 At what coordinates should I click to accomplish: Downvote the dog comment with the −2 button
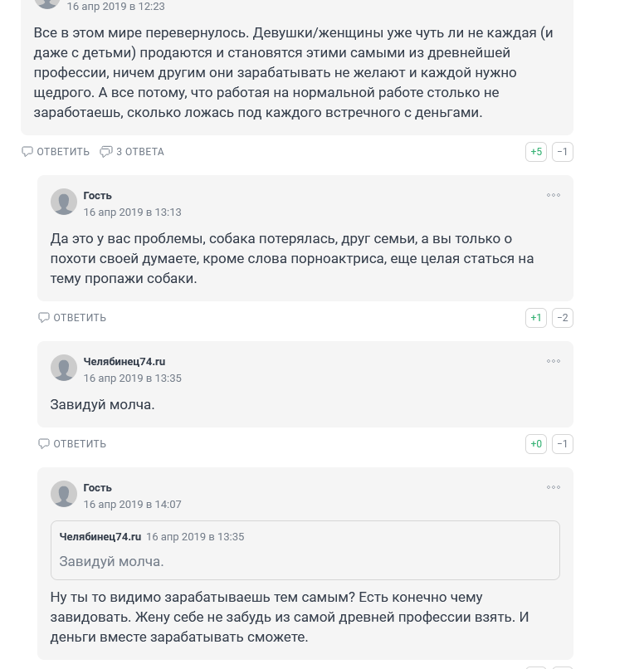click(x=563, y=318)
